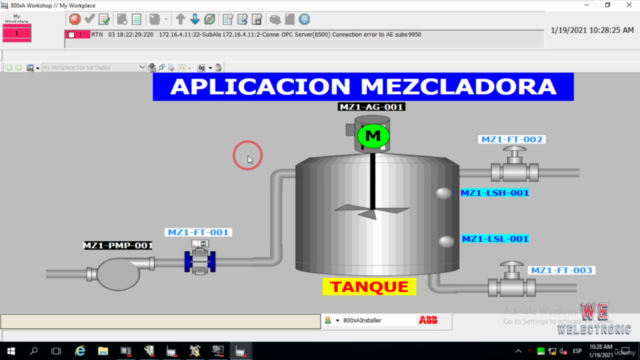The image size is (640, 360).
Task: Click the ESP language indicator
Action: pyautogui.click(x=577, y=351)
